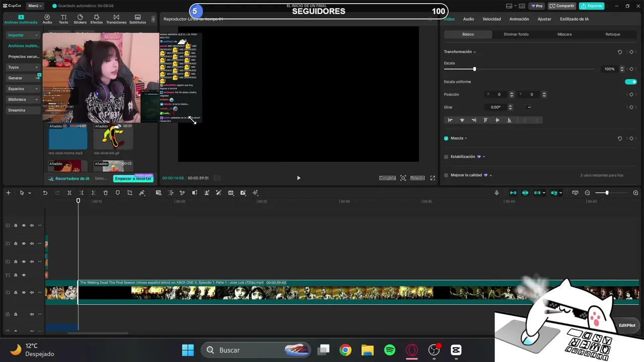Open Spotify from the taskbar

(389, 350)
